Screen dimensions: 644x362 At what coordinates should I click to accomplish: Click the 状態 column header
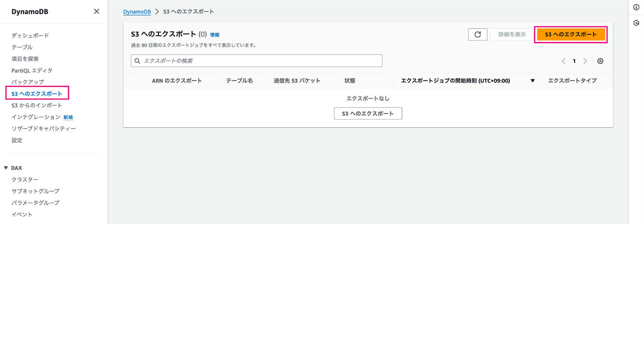[350, 81]
